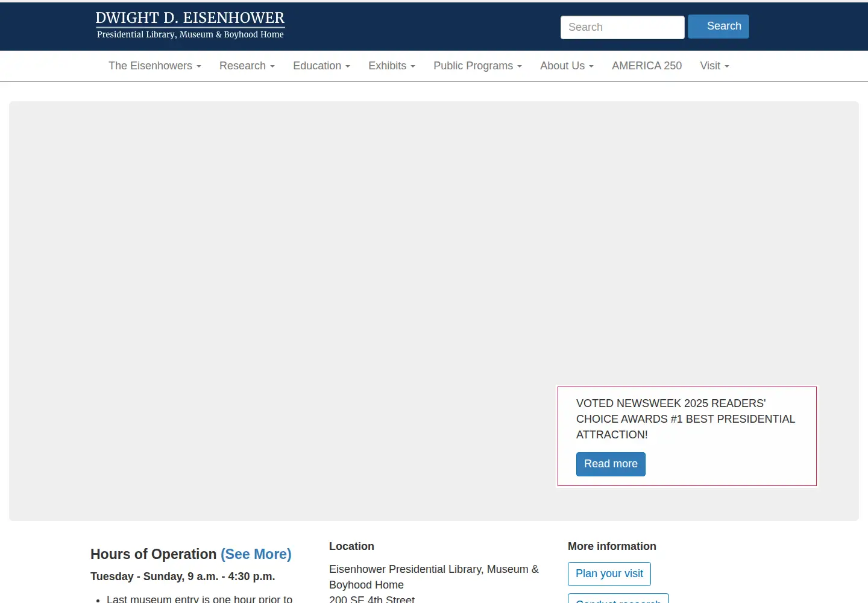Click the Read more button

pos(611,464)
